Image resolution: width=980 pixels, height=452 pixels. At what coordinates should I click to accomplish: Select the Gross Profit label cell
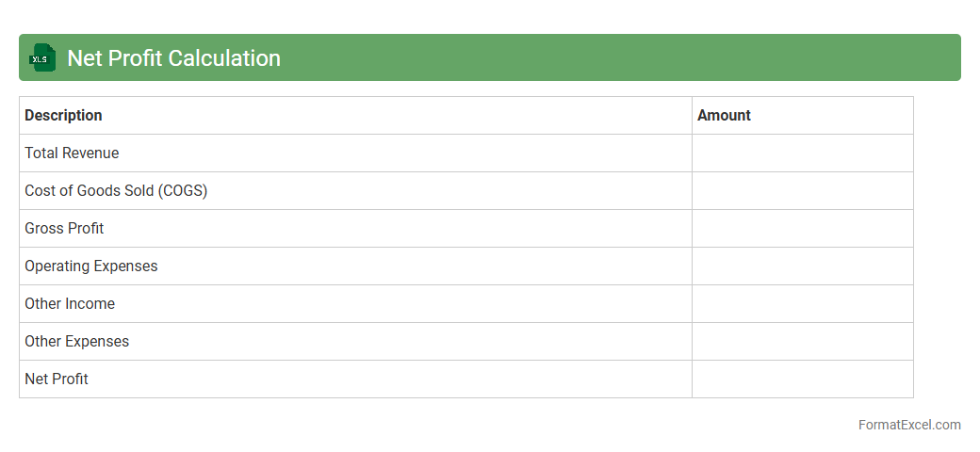point(64,229)
